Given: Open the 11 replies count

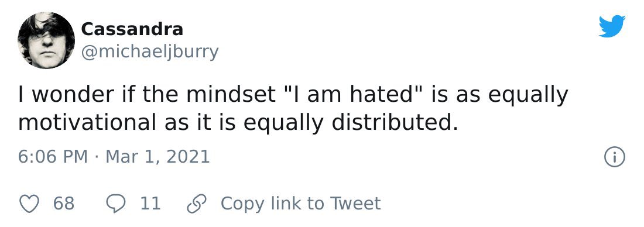Looking at the screenshot, I should [150, 204].
